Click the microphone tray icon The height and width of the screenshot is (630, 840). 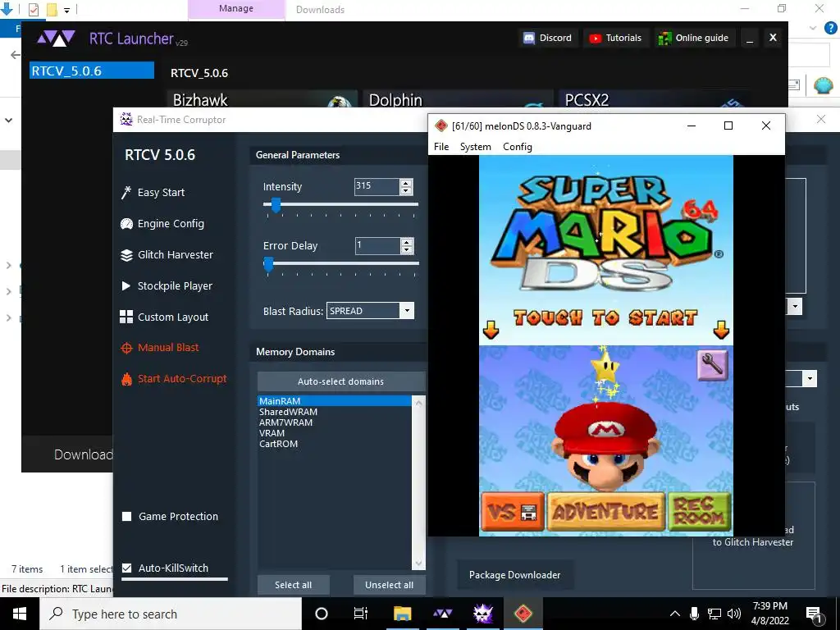click(694, 614)
